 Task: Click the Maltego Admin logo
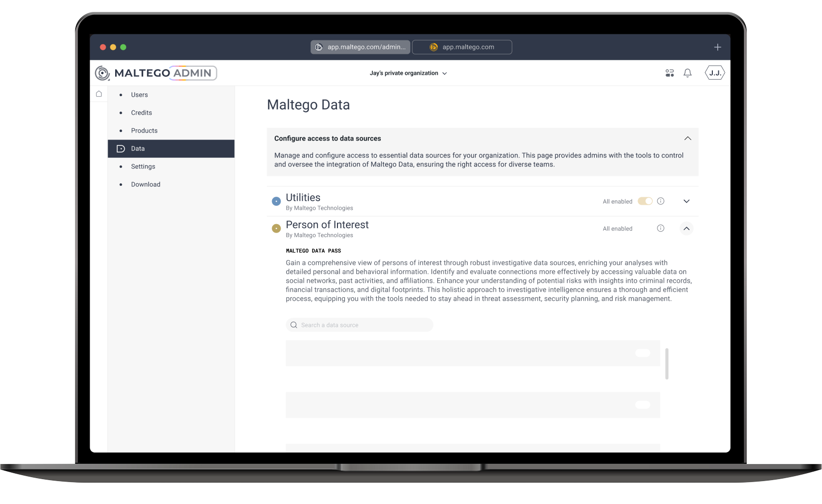pos(156,73)
